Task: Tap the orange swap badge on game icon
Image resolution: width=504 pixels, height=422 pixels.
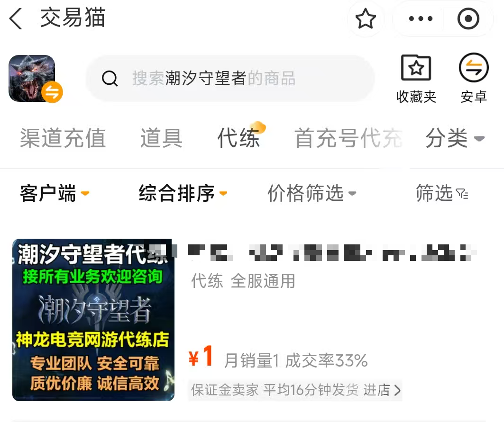Action: [x=52, y=92]
